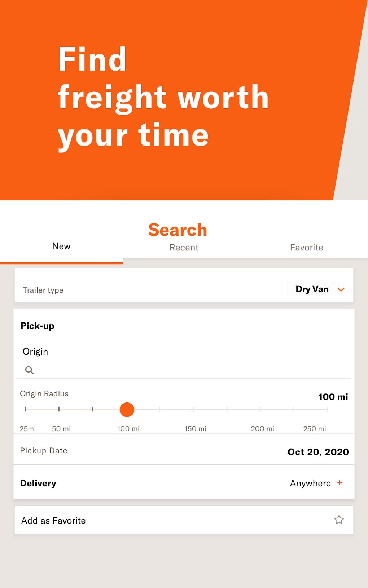
Task: Choose the 200 mi radius label
Action: tap(262, 429)
